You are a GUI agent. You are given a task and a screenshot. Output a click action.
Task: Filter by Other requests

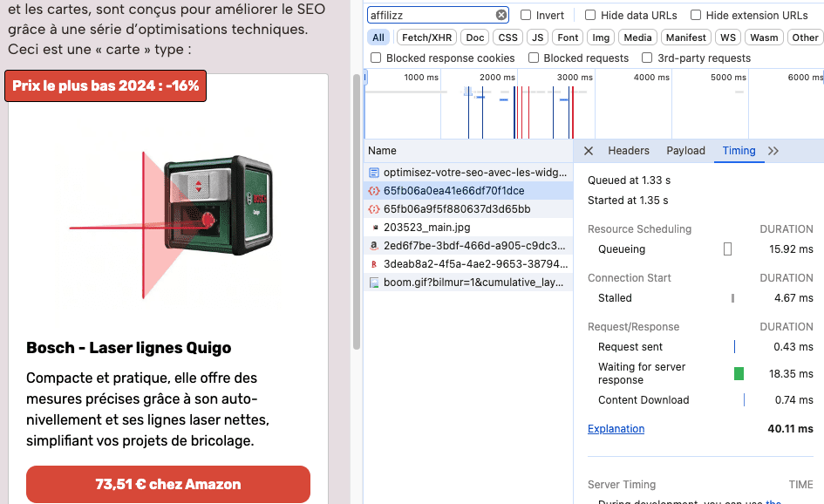805,37
